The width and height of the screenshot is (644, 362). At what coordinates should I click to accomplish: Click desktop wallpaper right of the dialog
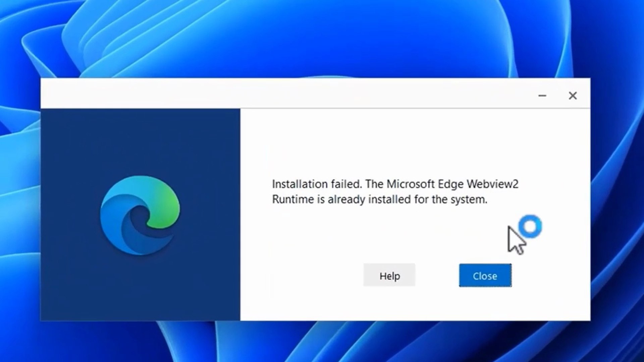[617, 201]
